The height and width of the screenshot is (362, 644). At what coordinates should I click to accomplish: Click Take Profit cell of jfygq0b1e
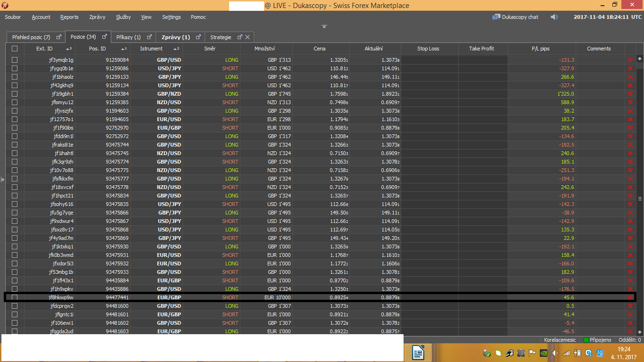pyautogui.click(x=483, y=68)
